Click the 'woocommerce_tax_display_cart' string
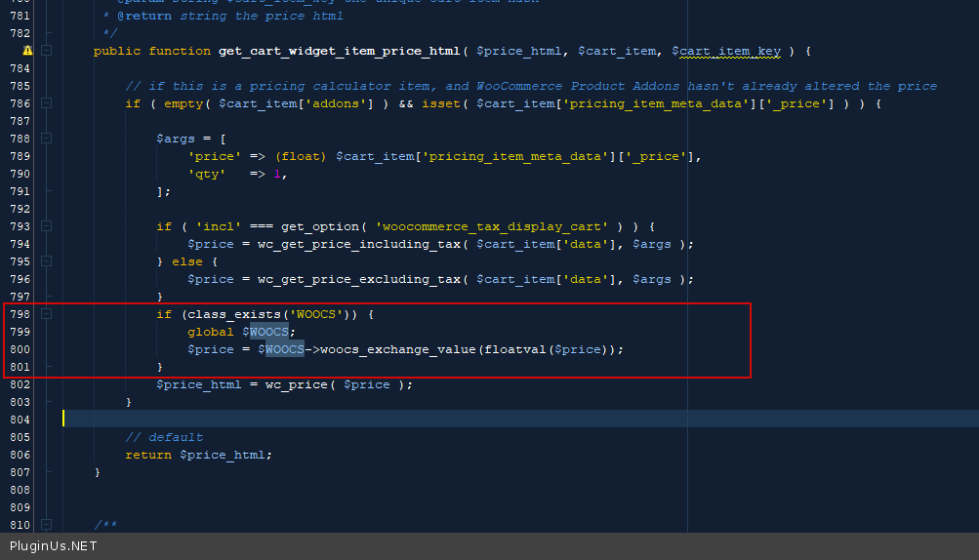979x560 pixels. (500, 226)
